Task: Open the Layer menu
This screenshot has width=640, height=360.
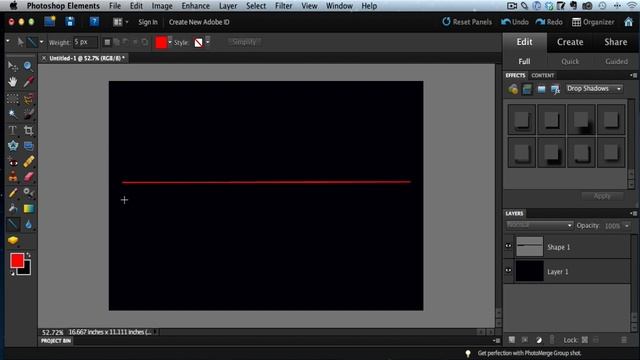Action: (228, 6)
